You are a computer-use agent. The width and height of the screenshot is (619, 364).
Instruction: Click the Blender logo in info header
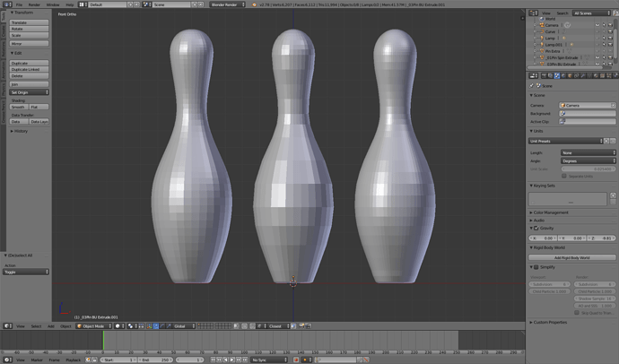pyautogui.click(x=254, y=4)
